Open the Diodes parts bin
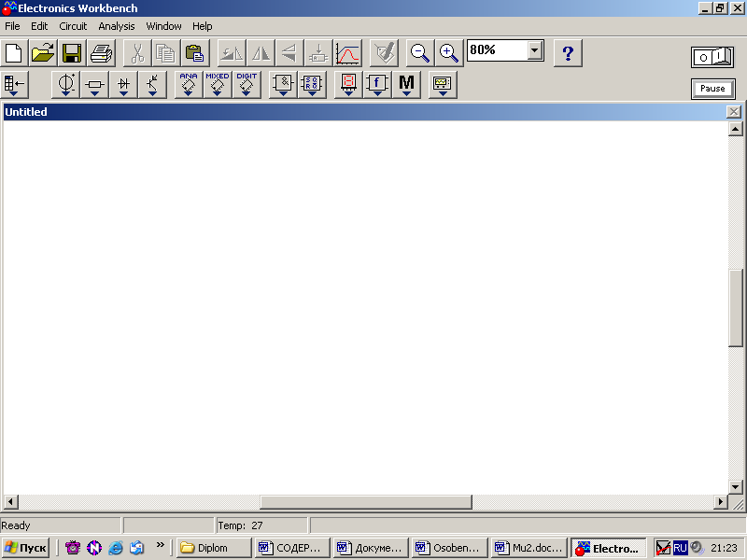Image resolution: width=747 pixels, height=560 pixels. tap(123, 85)
